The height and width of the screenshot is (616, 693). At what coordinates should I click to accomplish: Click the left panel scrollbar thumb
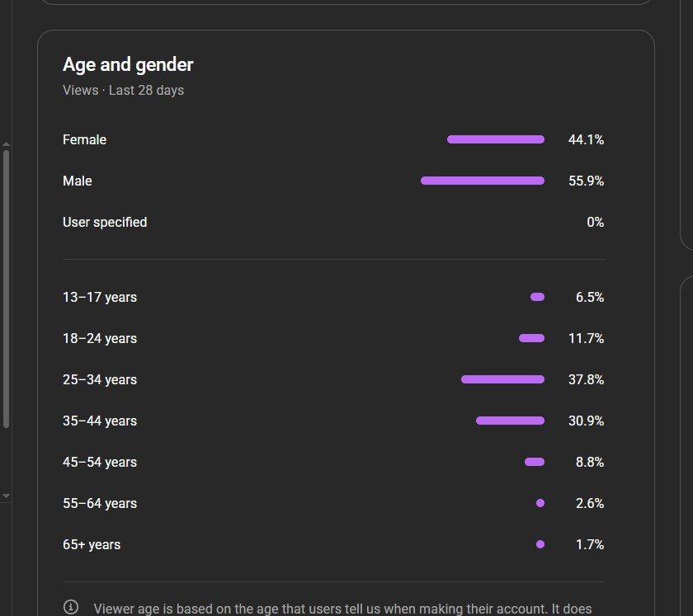click(x=7, y=289)
